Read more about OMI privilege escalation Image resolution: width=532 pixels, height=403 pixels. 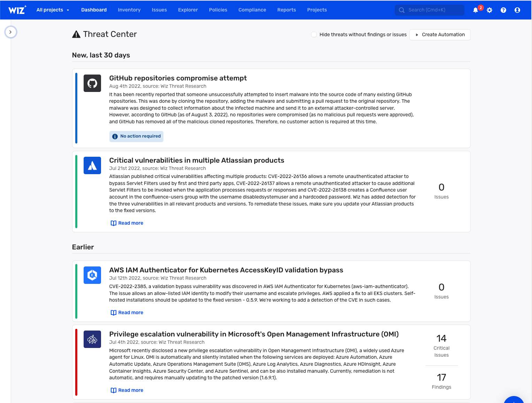point(127,390)
